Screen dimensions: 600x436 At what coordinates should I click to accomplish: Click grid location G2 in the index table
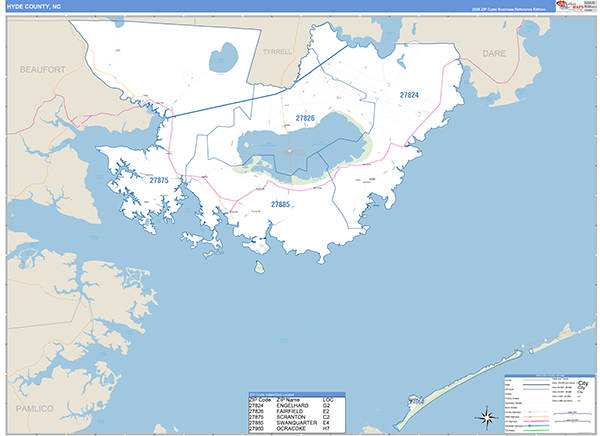pos(326,405)
